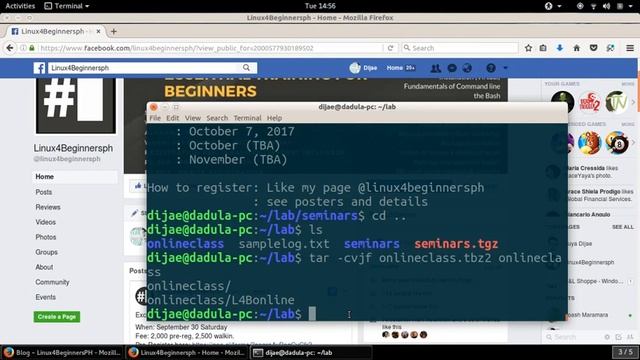The height and width of the screenshot is (360, 640).
Task: Open Facebook friend requests icon
Action: (436, 68)
